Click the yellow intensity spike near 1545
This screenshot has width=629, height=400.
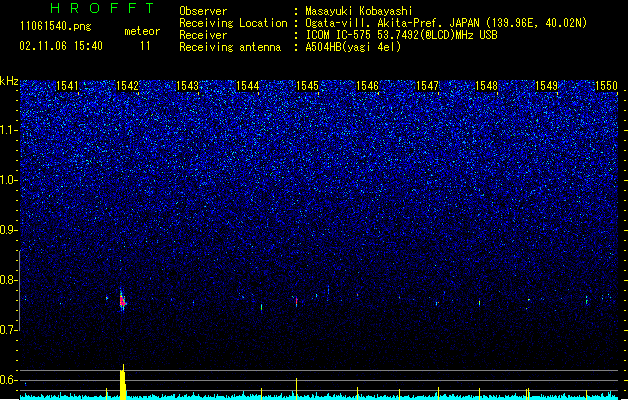[296, 388]
